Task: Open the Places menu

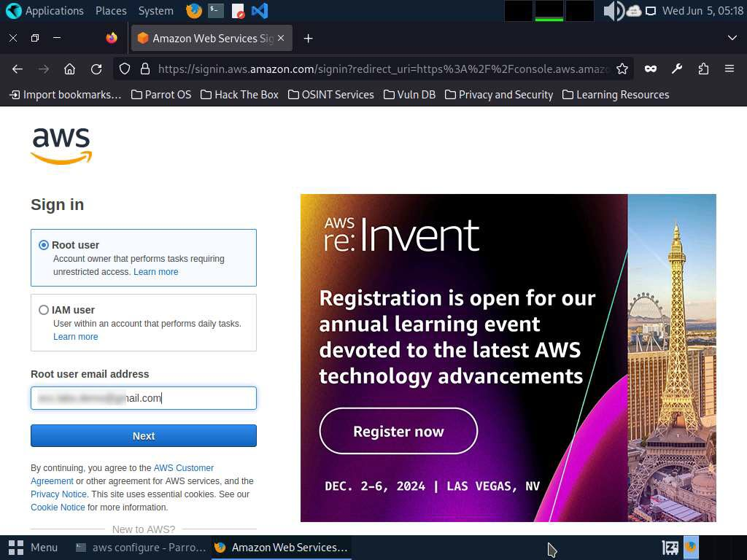Action: coord(111,11)
